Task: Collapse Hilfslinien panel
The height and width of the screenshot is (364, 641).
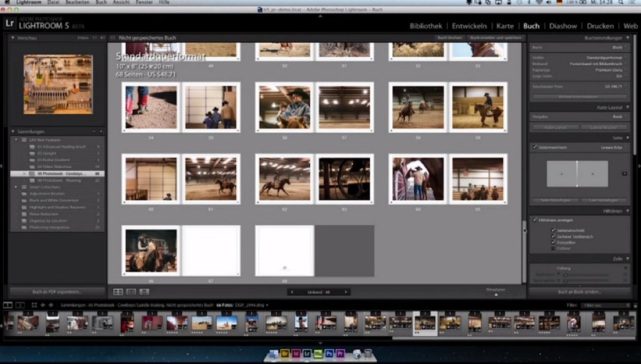Action: pyautogui.click(x=627, y=211)
